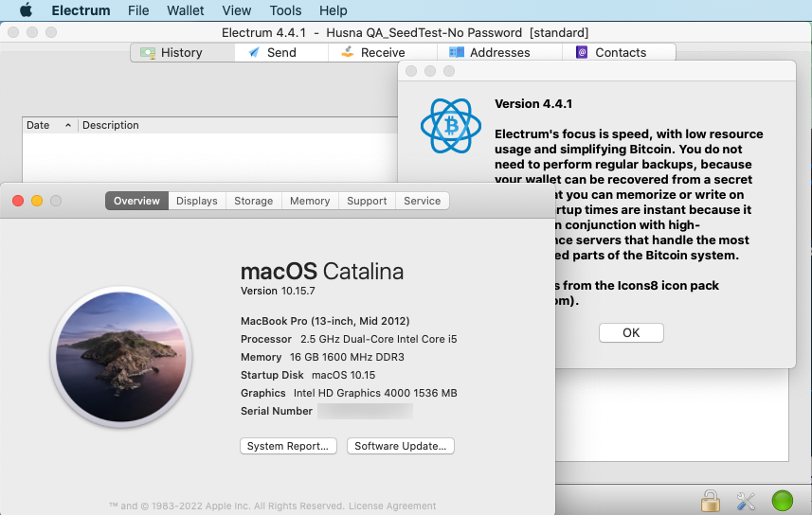Image resolution: width=812 pixels, height=515 pixels.
Task: Click the Send tab paper plane icon
Action: point(254,52)
